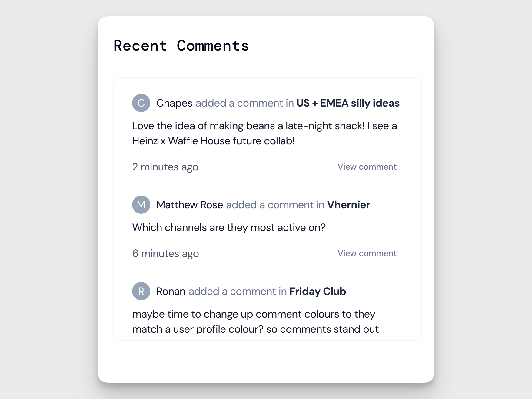Click the "2 minutes ago" timestamp
532x399 pixels.
click(165, 167)
